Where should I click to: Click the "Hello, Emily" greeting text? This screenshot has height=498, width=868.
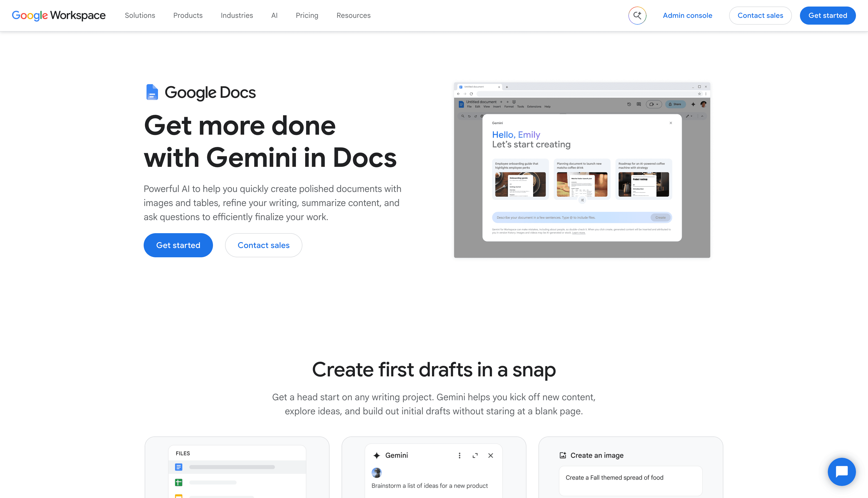516,135
